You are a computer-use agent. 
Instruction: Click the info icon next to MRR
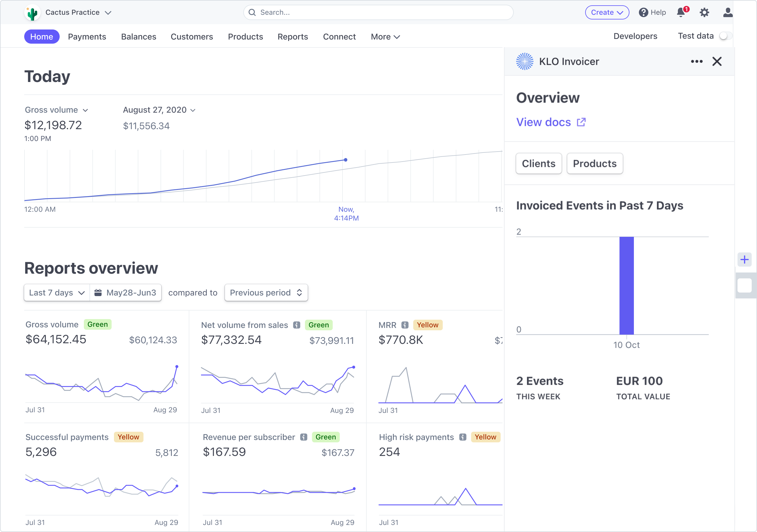tap(405, 325)
